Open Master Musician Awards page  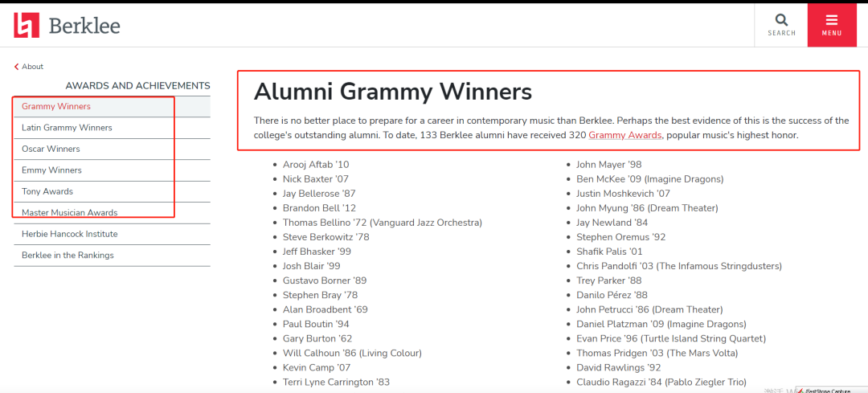coord(70,213)
